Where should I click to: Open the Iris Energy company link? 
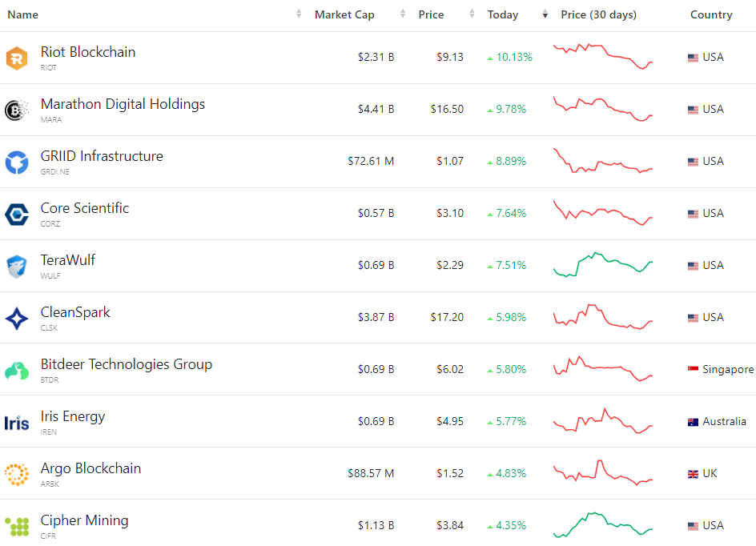click(73, 416)
